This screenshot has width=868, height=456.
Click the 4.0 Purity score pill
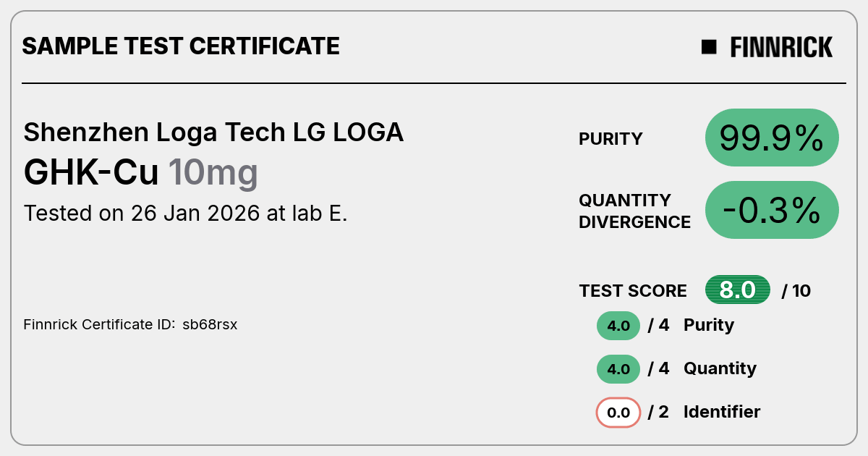(x=618, y=326)
